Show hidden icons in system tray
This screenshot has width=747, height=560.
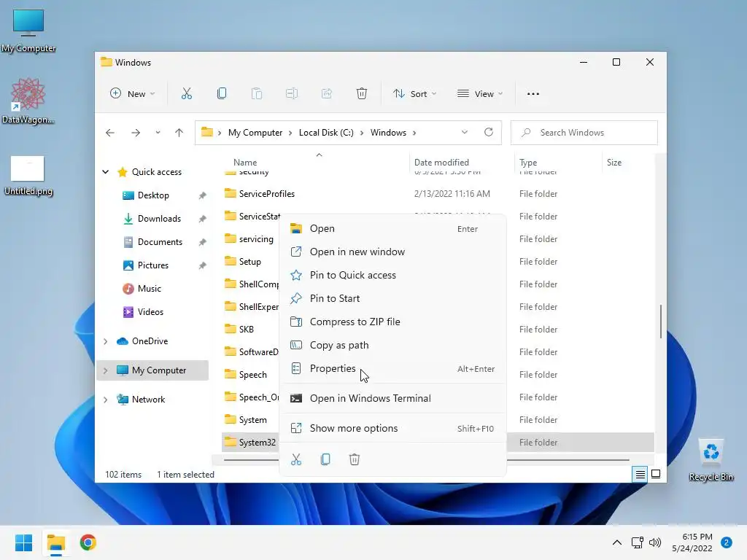point(617,542)
